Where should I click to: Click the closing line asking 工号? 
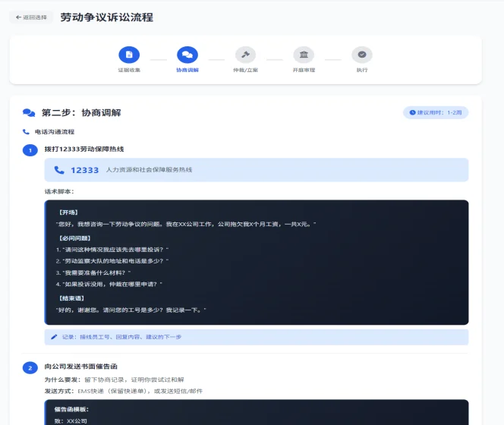131,310
